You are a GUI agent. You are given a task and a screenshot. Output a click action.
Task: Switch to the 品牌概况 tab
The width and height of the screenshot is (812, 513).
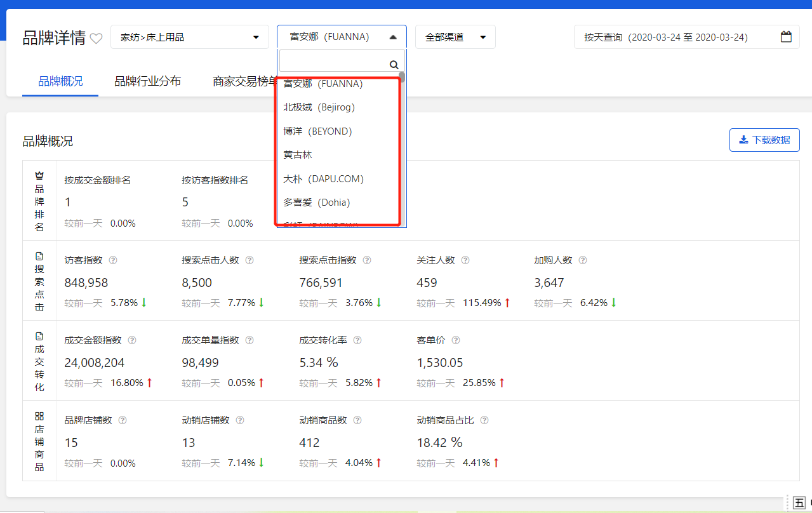tap(60, 81)
